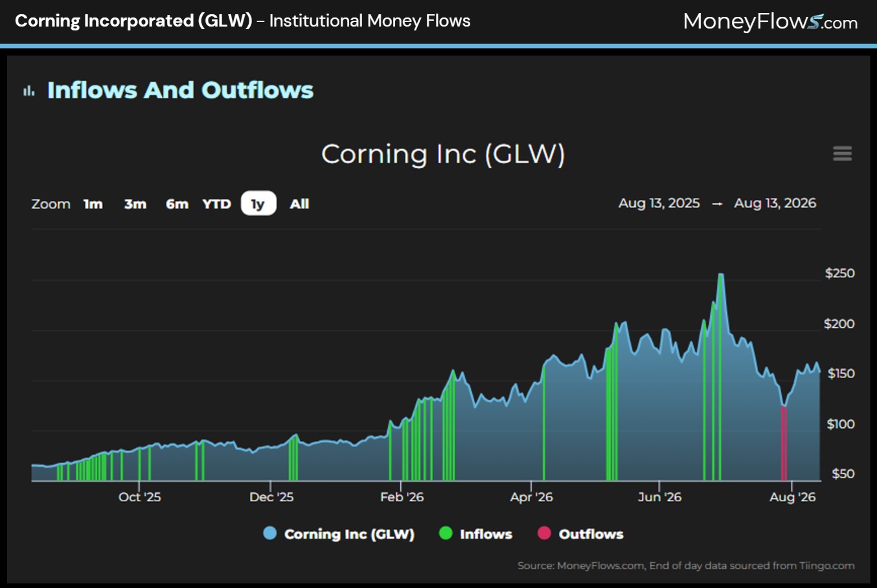Click the Corning Incorporated (GLW) header title
877x588 pixels.
133,21
